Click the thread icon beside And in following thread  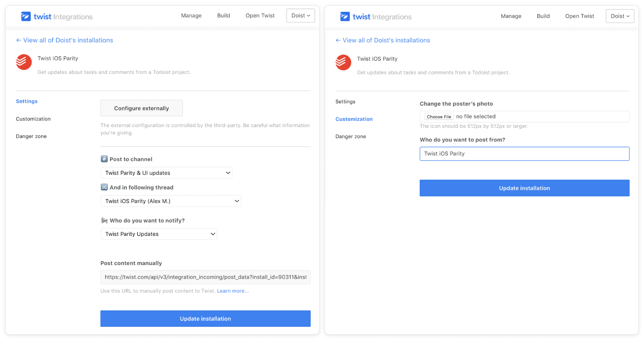[x=104, y=187]
